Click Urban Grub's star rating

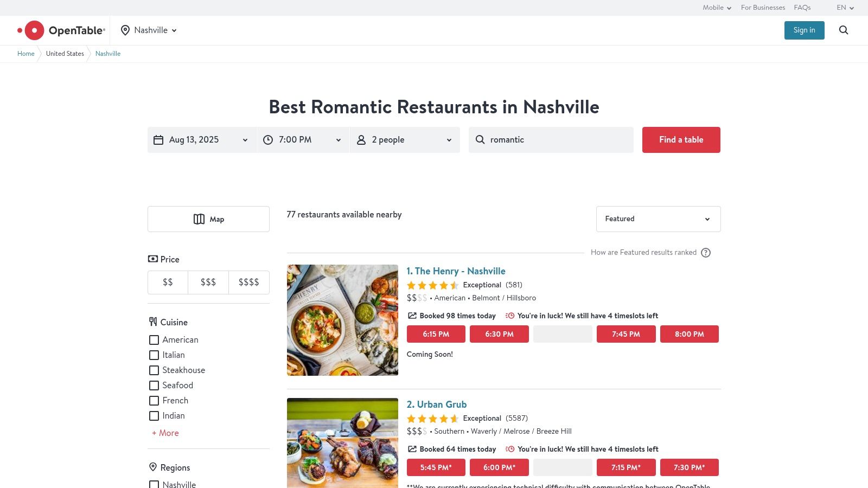(433, 419)
